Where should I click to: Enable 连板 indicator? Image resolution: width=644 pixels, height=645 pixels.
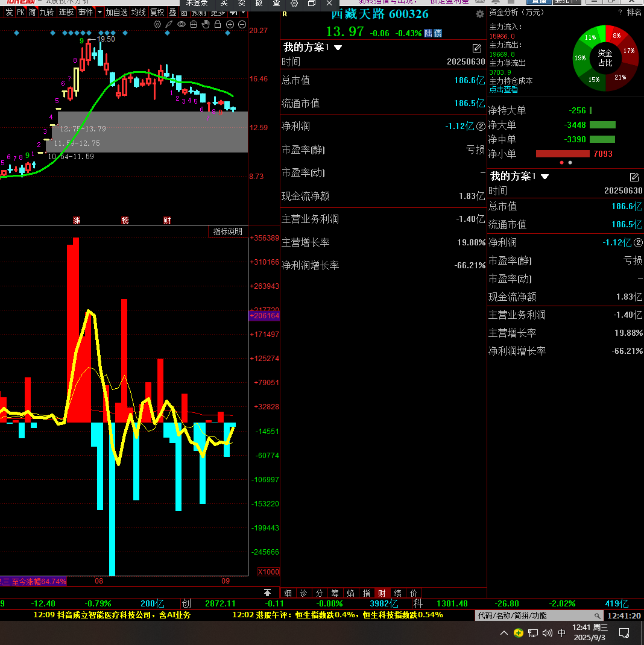(66, 12)
